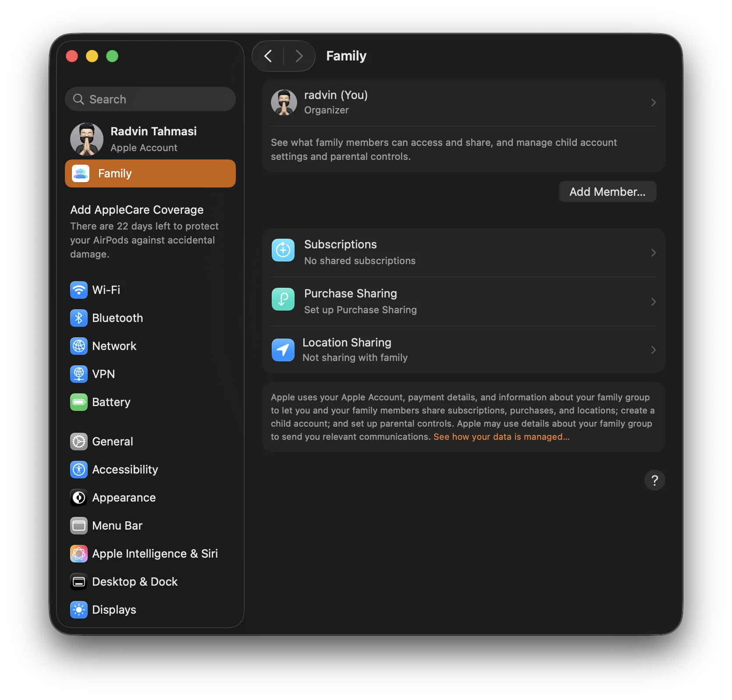Click the 'Organizer' label
732x700 pixels.
tap(327, 110)
